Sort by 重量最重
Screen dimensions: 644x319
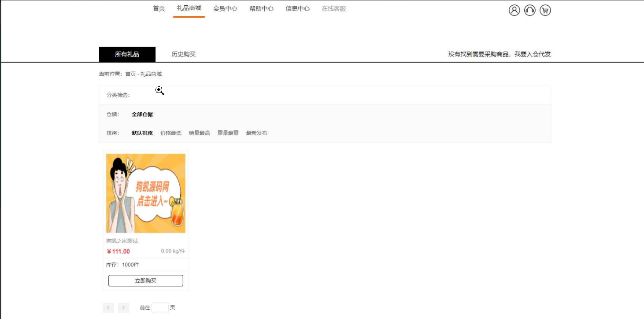click(228, 133)
